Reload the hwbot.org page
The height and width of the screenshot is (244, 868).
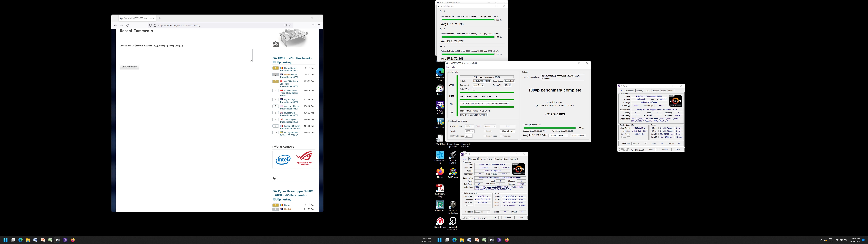pos(128,25)
